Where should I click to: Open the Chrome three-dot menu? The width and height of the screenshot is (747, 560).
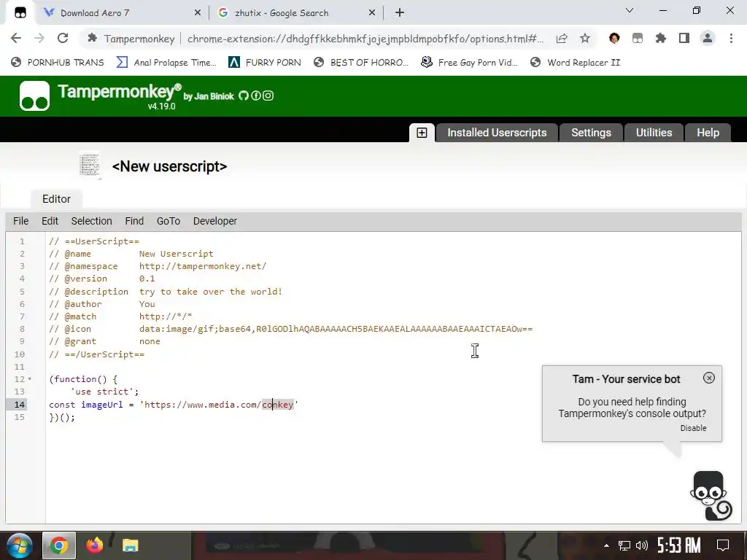731,38
